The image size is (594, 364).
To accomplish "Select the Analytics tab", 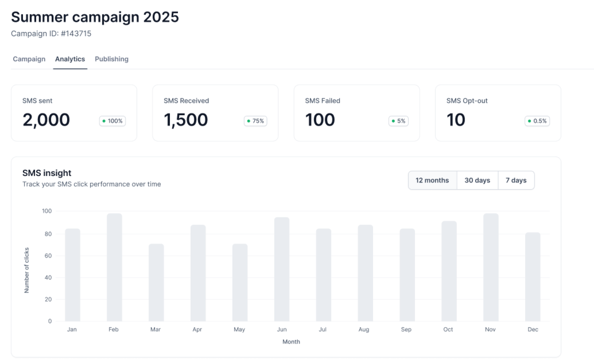I will click(x=70, y=59).
